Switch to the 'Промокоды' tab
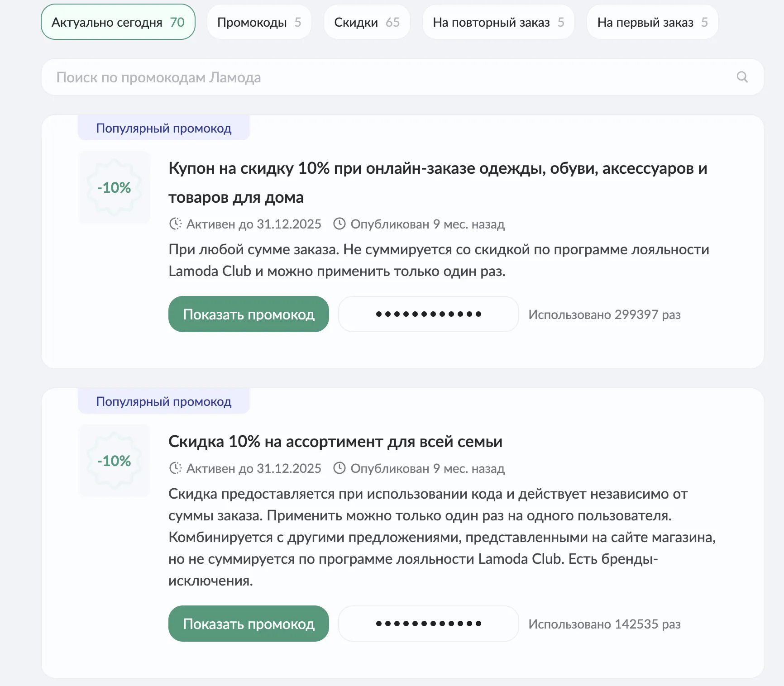The width and height of the screenshot is (784, 686). click(x=259, y=22)
